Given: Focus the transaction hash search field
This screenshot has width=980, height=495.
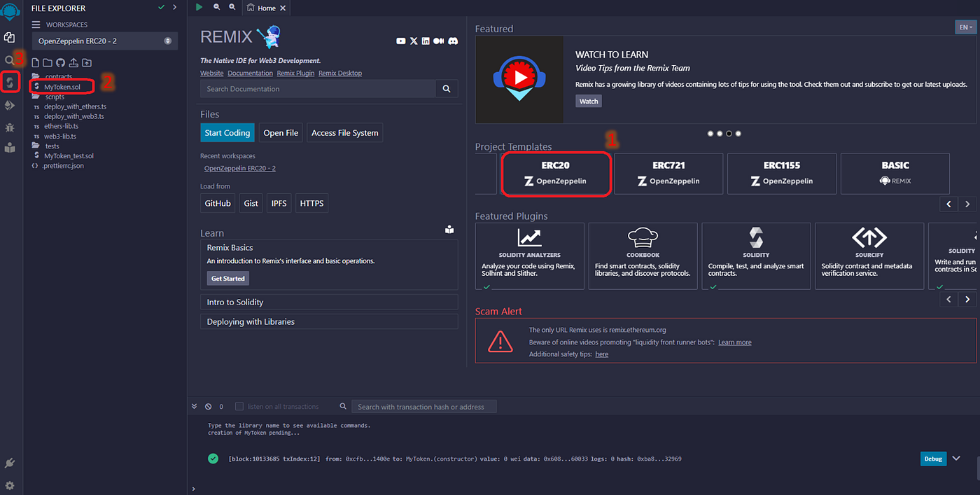Looking at the screenshot, I should 423,407.
